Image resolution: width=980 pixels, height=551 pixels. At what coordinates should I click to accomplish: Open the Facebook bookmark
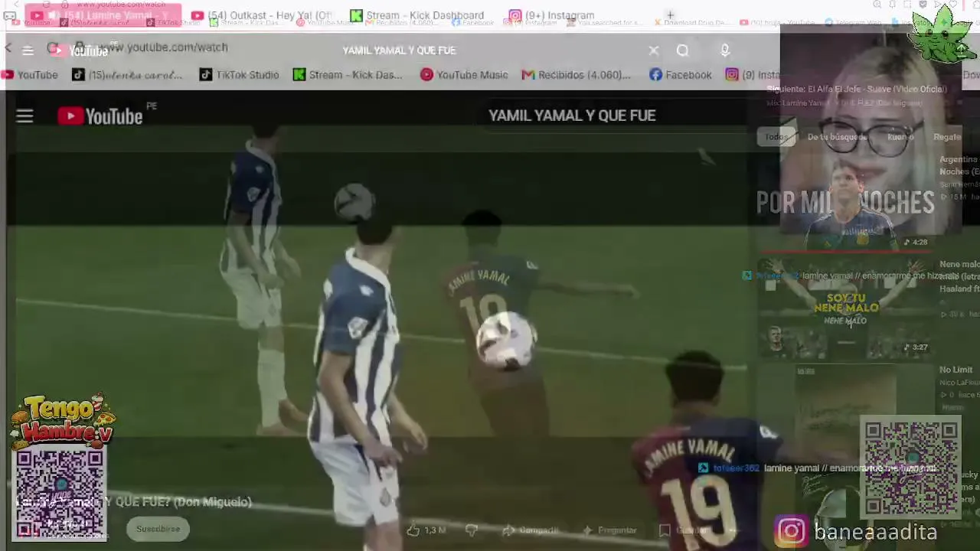[x=681, y=74]
